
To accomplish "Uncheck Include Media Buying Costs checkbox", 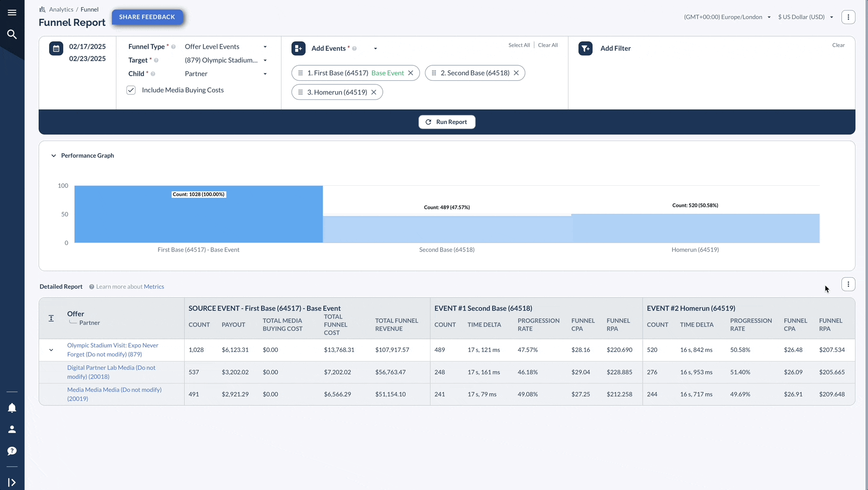I will [131, 90].
